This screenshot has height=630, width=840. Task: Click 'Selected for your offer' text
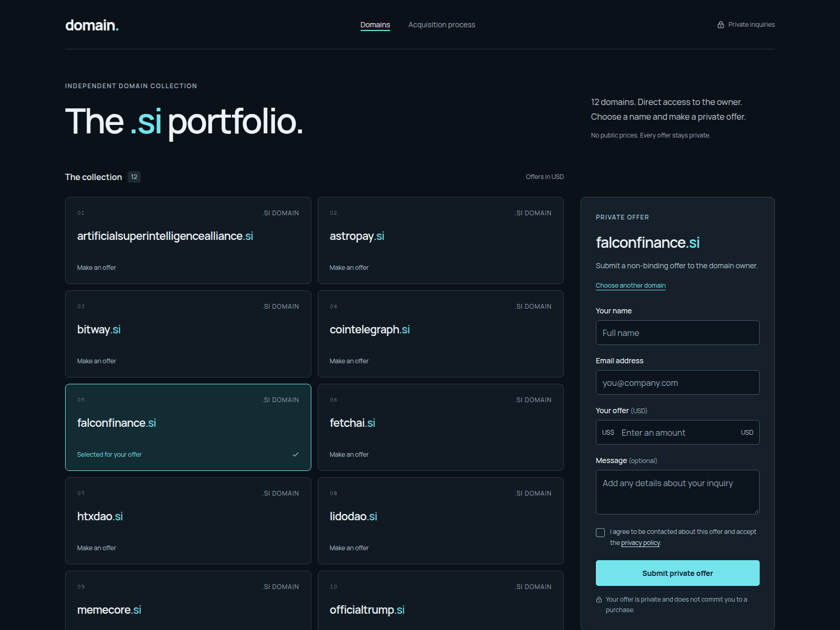pos(109,455)
